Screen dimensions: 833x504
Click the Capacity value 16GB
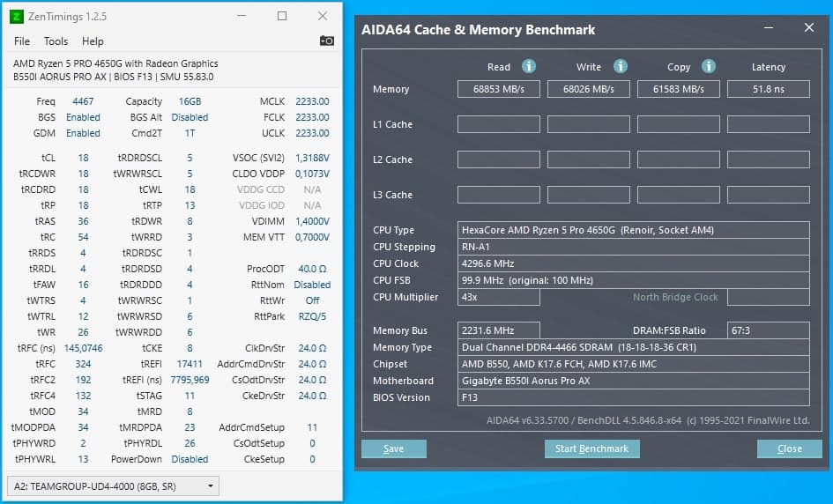point(190,101)
